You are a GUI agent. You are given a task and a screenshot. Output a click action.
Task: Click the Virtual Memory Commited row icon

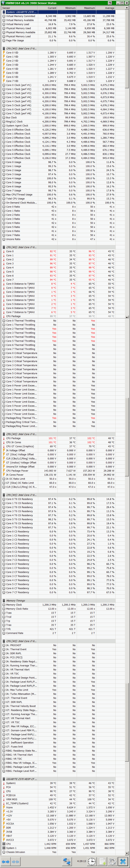[x=4, y=16]
